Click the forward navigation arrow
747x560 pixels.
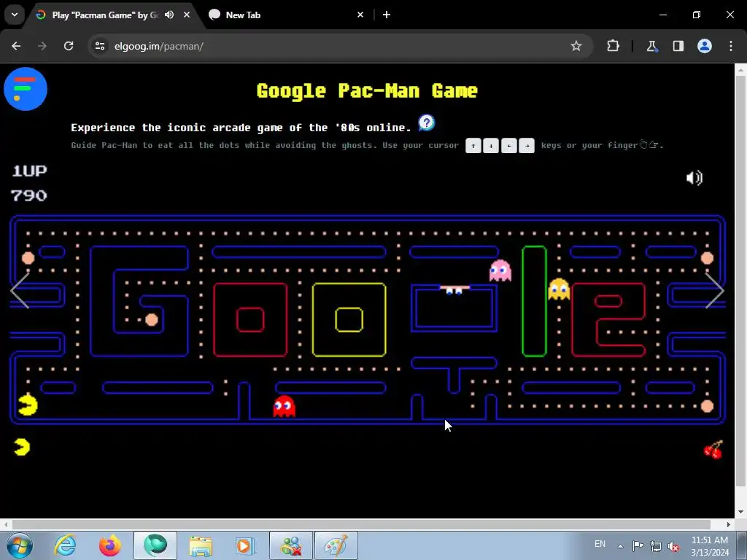42,46
